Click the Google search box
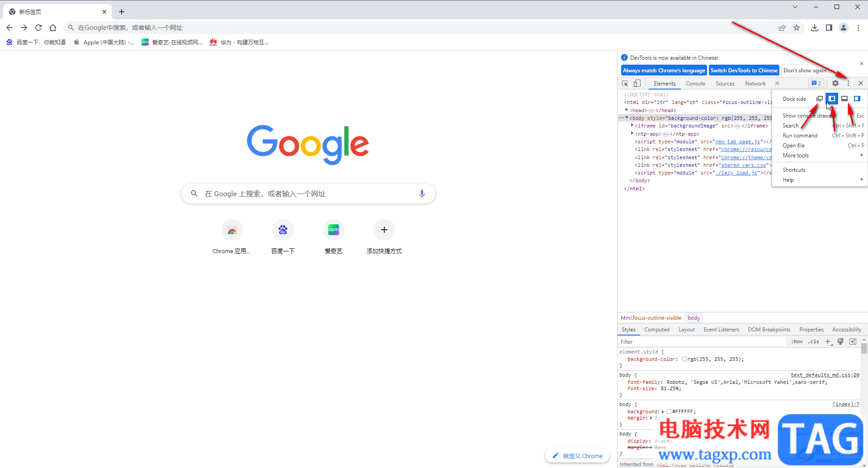The image size is (868, 468). pyautogui.click(x=308, y=194)
